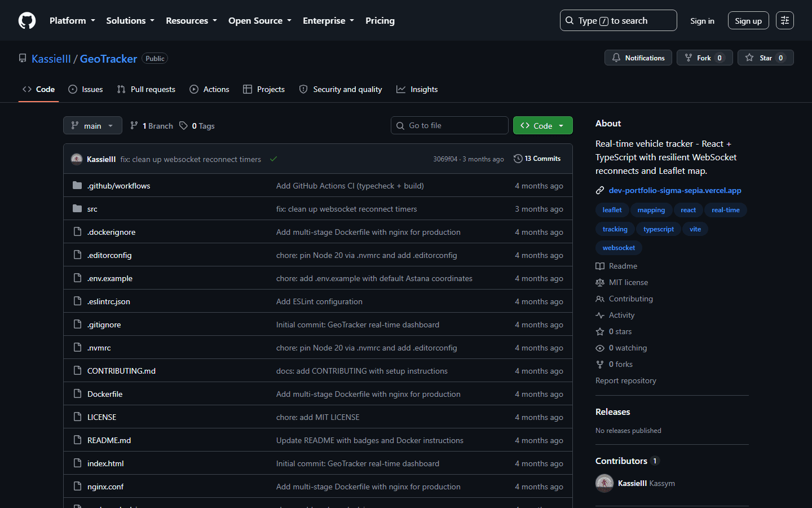Open the nginx.conf file
The width and height of the screenshot is (812, 508).
coord(105,487)
